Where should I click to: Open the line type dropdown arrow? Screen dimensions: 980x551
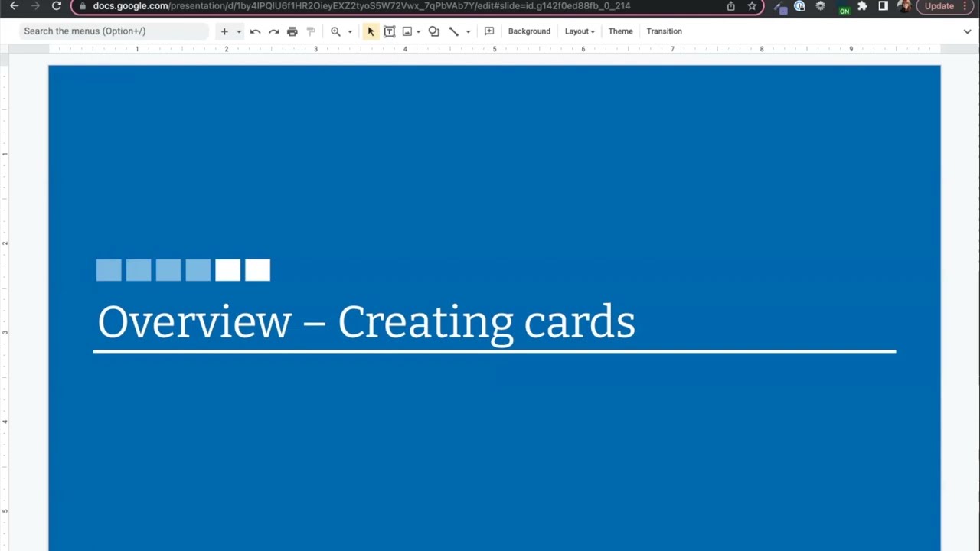(x=468, y=31)
